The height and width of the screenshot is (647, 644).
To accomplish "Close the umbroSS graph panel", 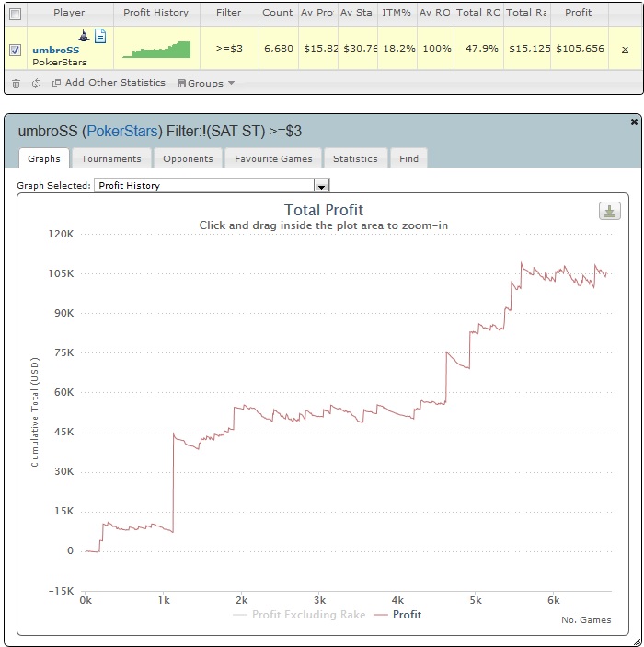I will click(634, 121).
